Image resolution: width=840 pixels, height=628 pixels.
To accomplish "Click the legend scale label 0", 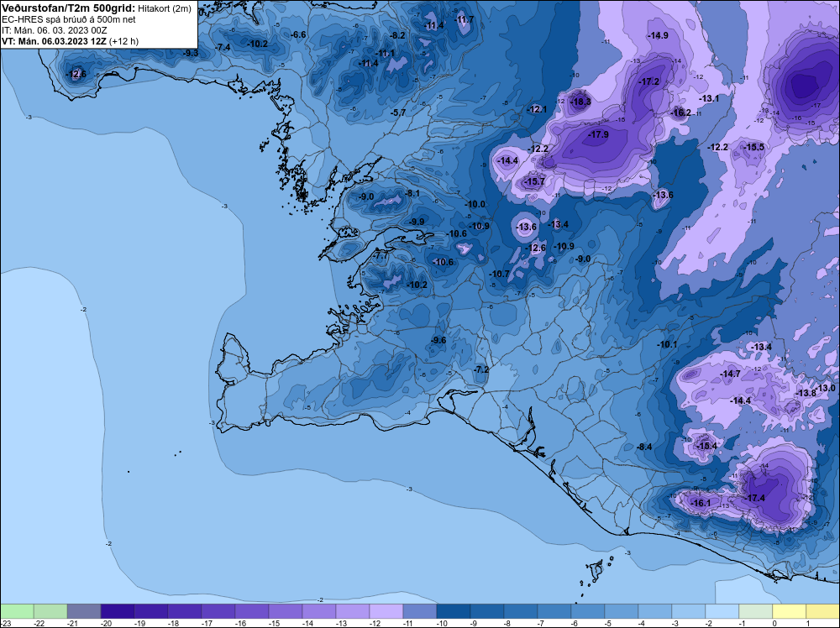I will (774, 623).
